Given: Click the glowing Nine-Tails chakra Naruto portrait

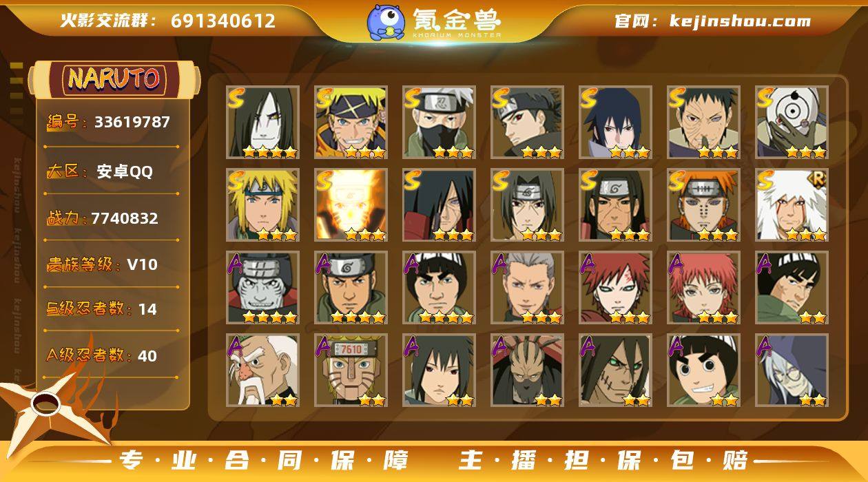Looking at the screenshot, I should [x=351, y=205].
